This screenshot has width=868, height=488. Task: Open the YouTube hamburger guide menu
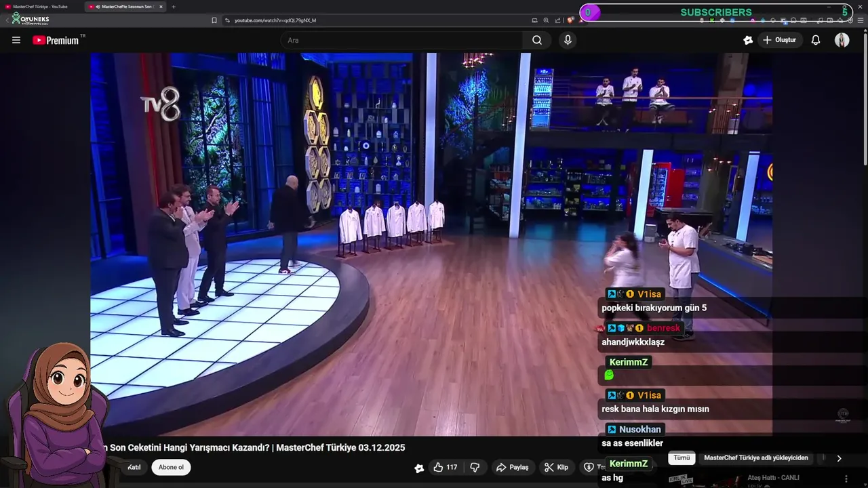(x=16, y=40)
